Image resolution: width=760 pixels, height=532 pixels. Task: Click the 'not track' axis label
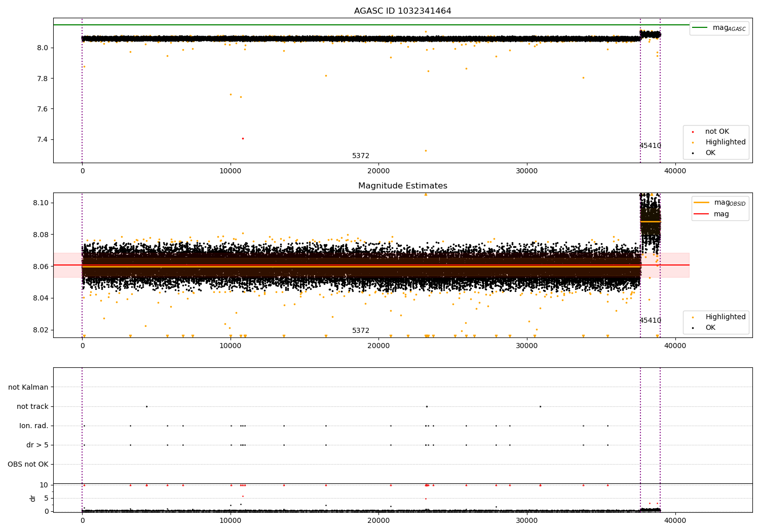pos(32,406)
